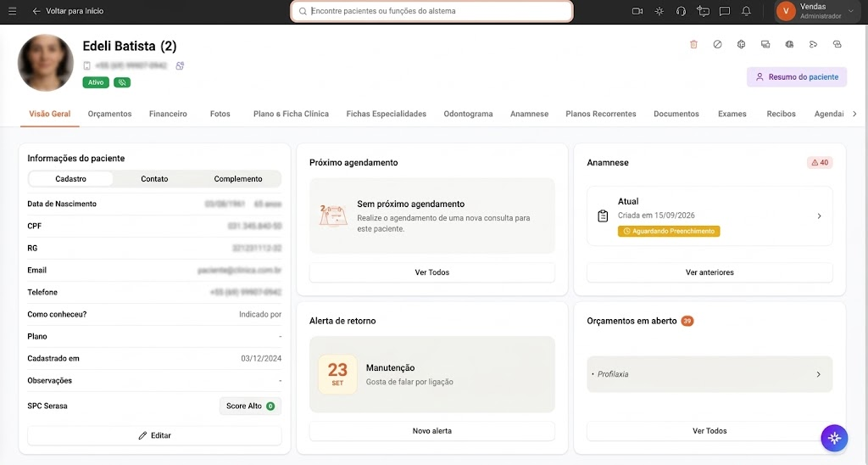The height and width of the screenshot is (465, 868).
Task: Open the tutorial screen monitor icon
Action: tap(703, 11)
